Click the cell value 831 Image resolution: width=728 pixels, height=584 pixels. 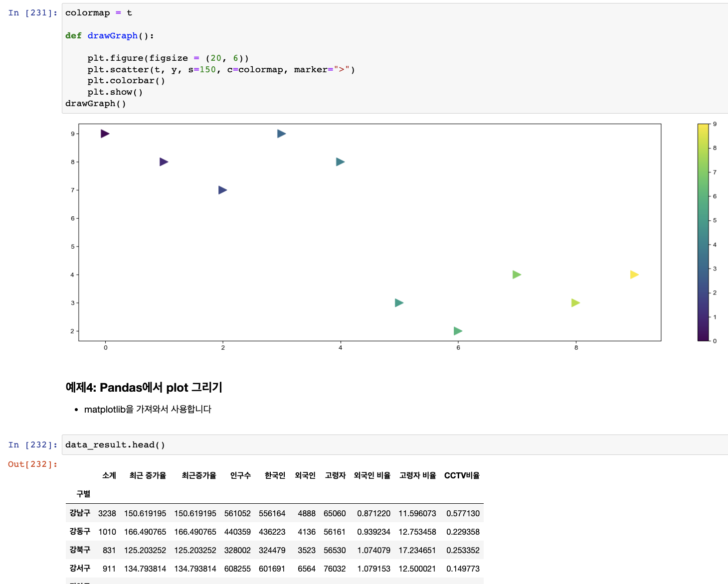pos(109,550)
